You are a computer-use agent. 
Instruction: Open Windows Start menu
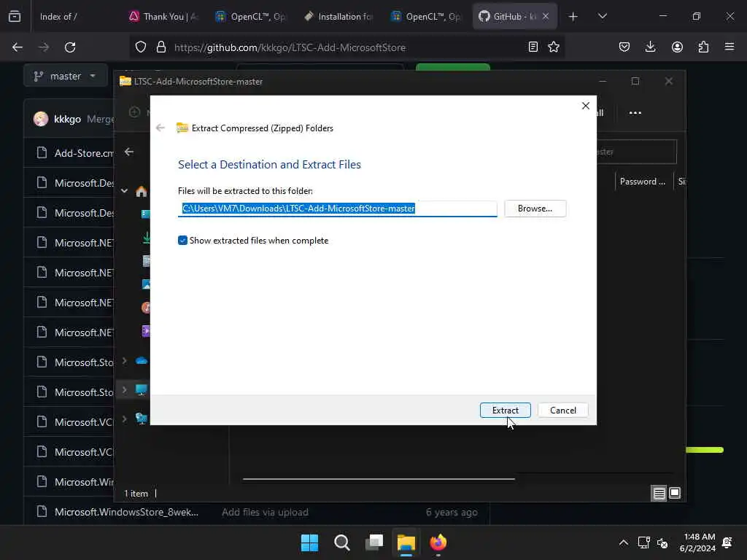tap(309, 542)
